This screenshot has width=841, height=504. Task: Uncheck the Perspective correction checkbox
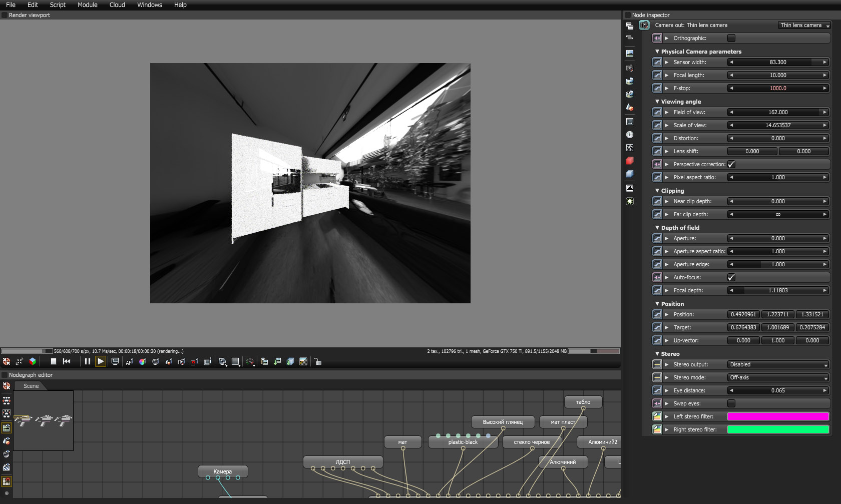731,164
